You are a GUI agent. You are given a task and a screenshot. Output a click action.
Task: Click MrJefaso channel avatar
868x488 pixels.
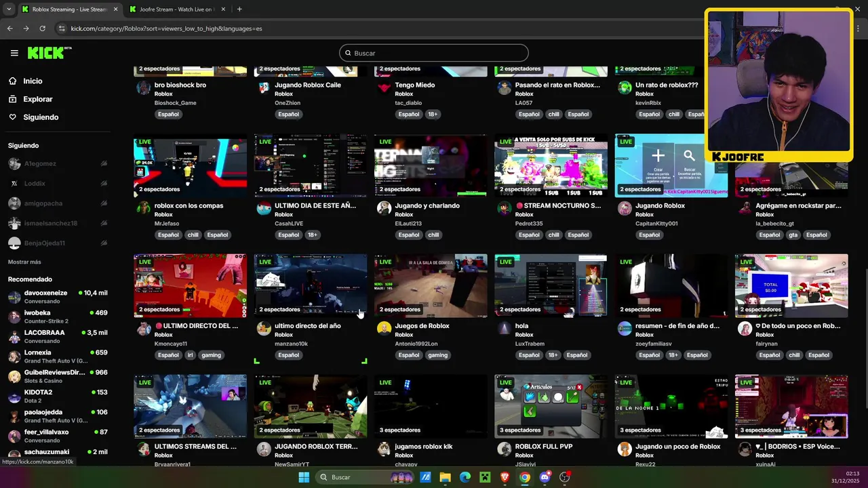click(143, 208)
